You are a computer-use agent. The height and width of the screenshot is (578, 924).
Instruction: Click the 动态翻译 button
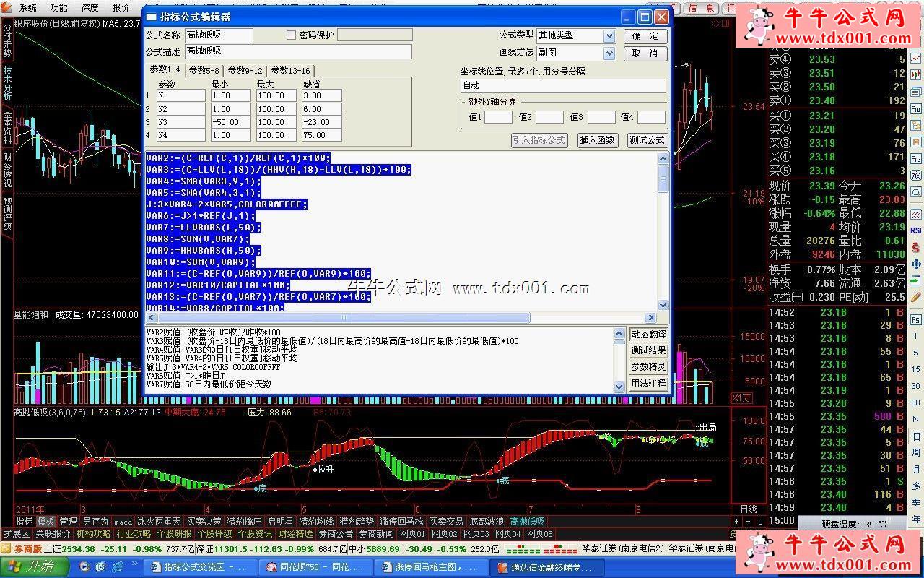point(648,335)
